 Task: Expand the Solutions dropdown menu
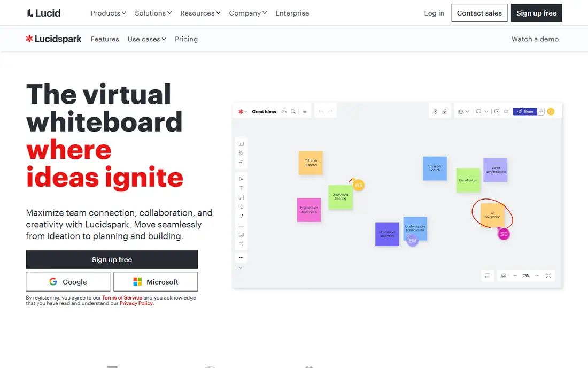coord(153,13)
